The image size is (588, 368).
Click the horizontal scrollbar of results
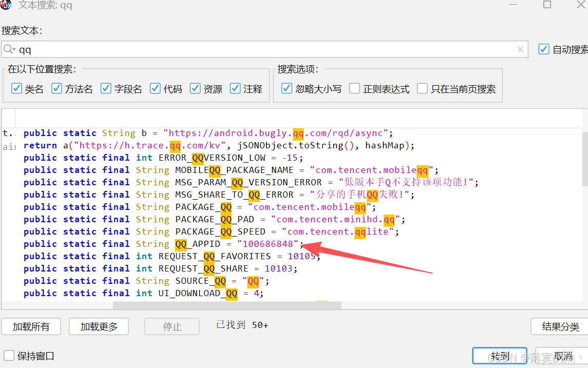pos(227,305)
